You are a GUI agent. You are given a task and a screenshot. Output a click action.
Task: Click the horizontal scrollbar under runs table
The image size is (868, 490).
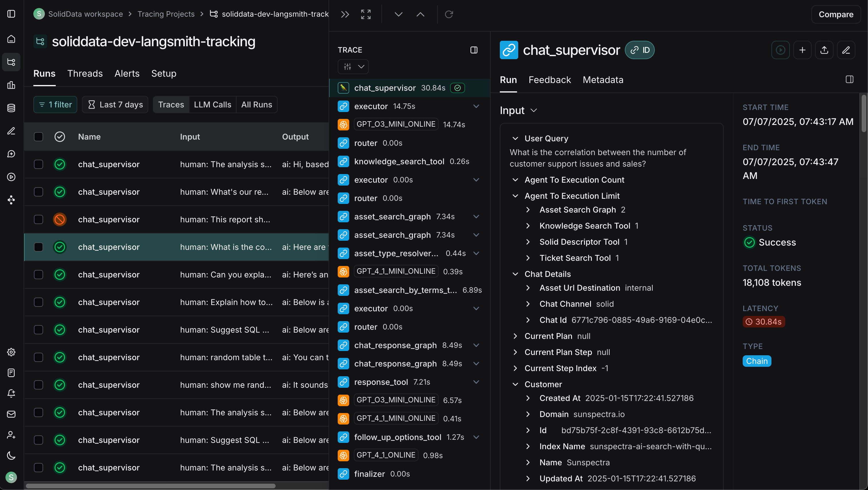[151, 486]
